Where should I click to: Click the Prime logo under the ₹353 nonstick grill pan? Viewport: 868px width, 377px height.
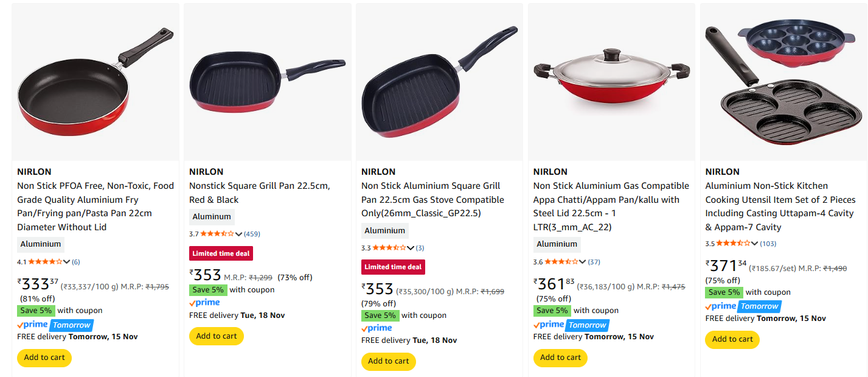coord(204,303)
